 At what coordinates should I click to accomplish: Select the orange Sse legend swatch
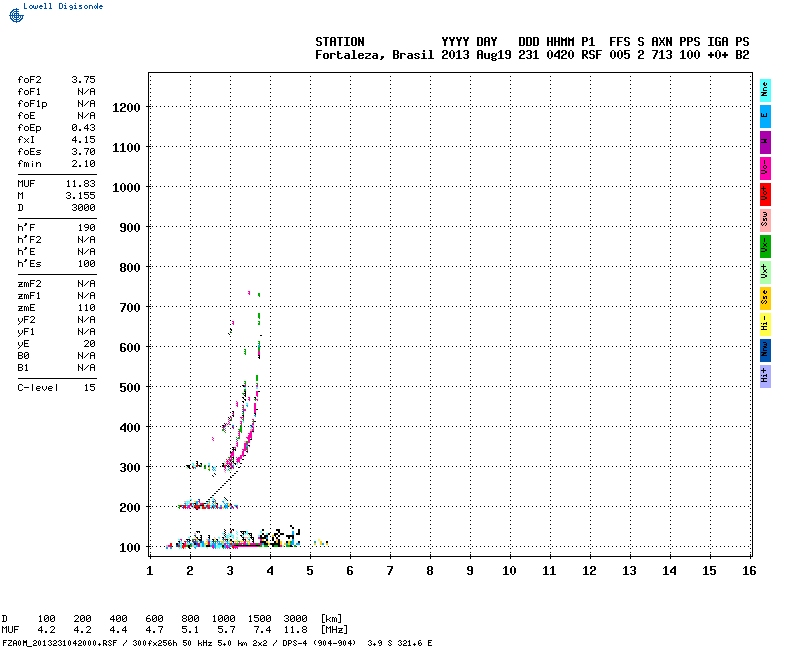click(765, 298)
